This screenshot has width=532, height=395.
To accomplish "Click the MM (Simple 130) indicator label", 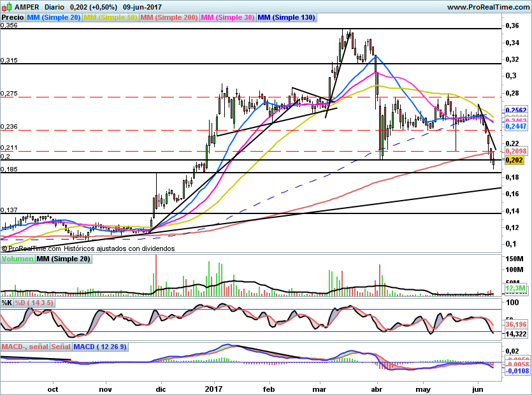I will click(x=287, y=18).
